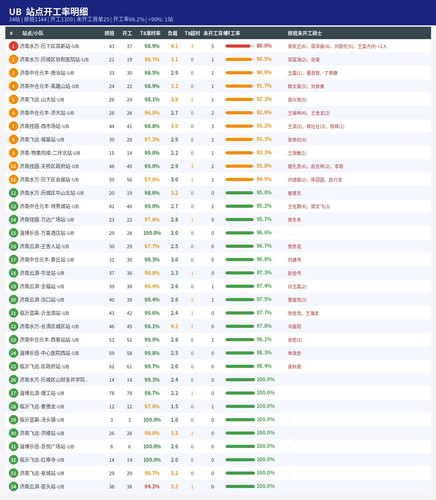Click 济南云湃-华龙站-UB station name
The height and width of the screenshot is (500, 436).
pos(42,273)
